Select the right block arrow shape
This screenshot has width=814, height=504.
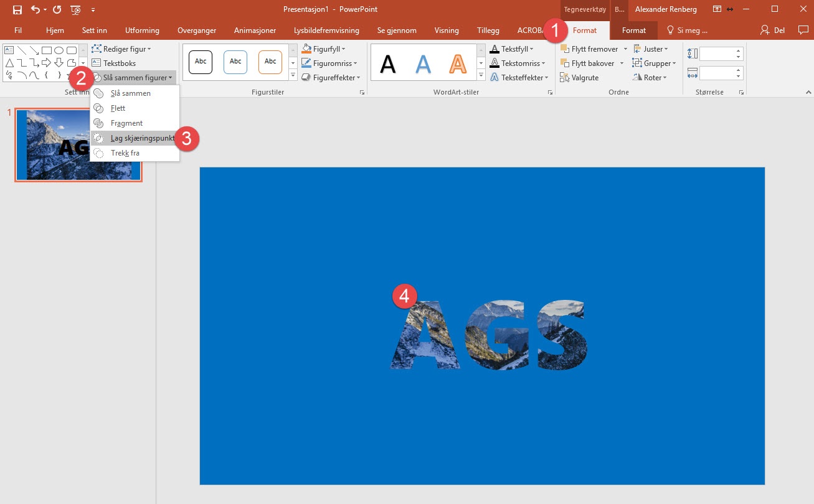pos(47,63)
